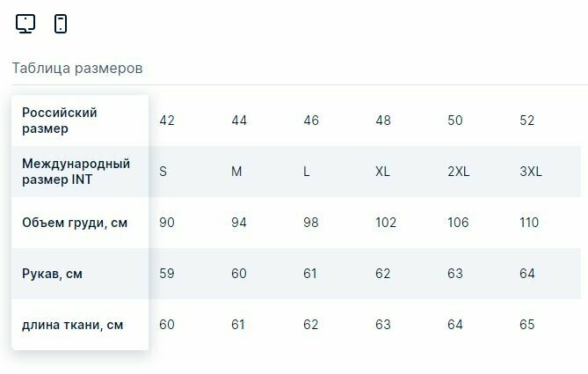Click the 'Таблица размеров' heading
The image size is (588, 374).
77,68
